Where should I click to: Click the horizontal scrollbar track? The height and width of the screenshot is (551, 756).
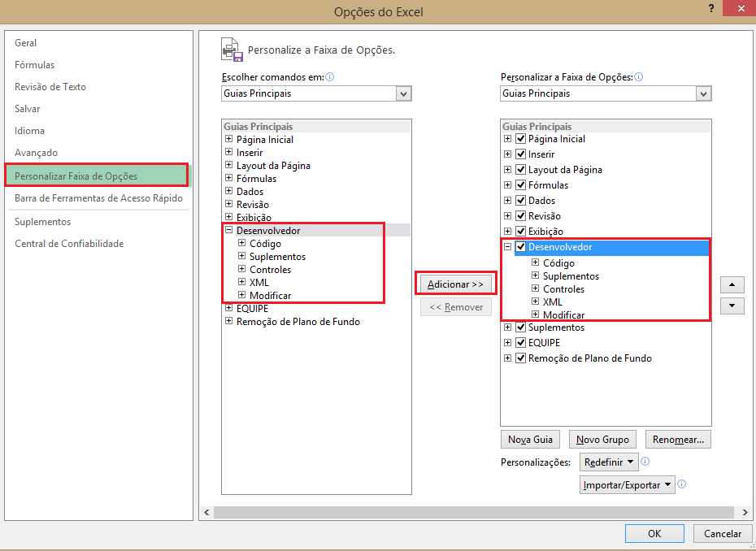(474, 512)
